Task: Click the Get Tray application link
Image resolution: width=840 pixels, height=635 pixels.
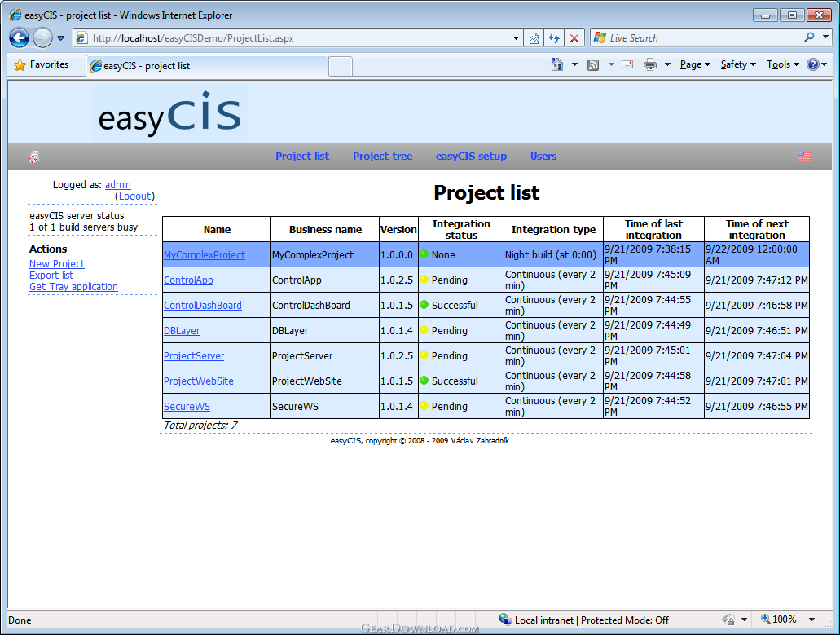Action: point(73,287)
